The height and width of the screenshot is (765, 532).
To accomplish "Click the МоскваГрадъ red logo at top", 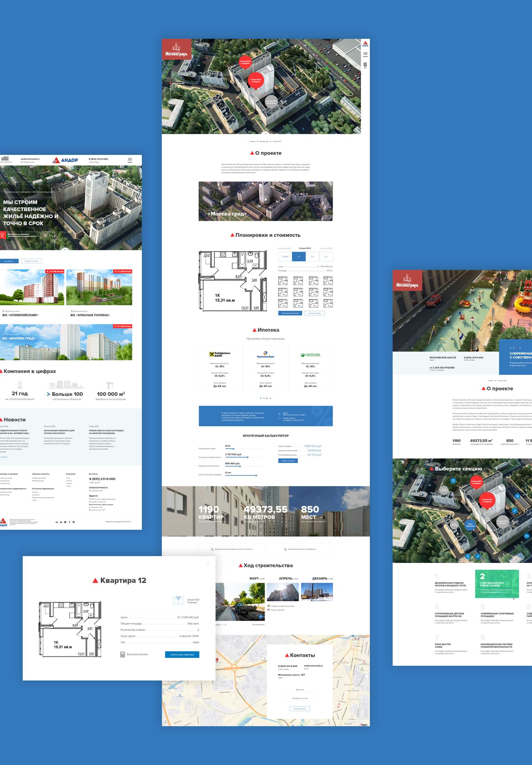I will [x=176, y=49].
